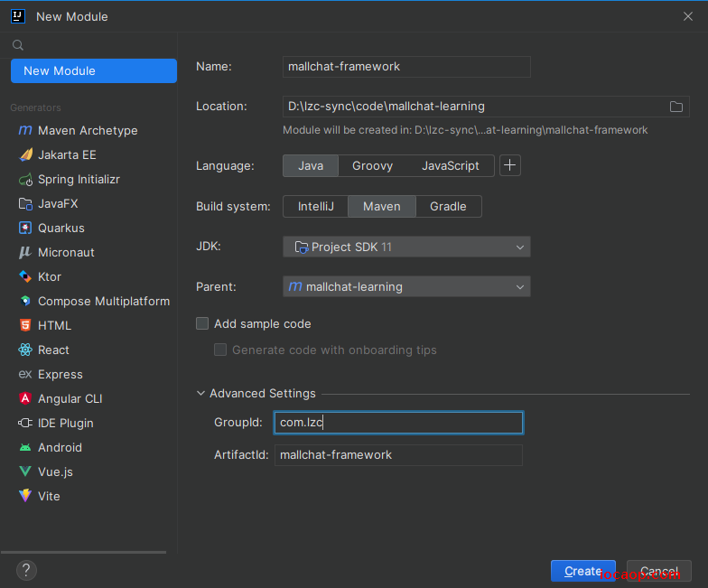Click the Angular CLI icon
Viewport: 708px width, 588px height.
tap(25, 399)
